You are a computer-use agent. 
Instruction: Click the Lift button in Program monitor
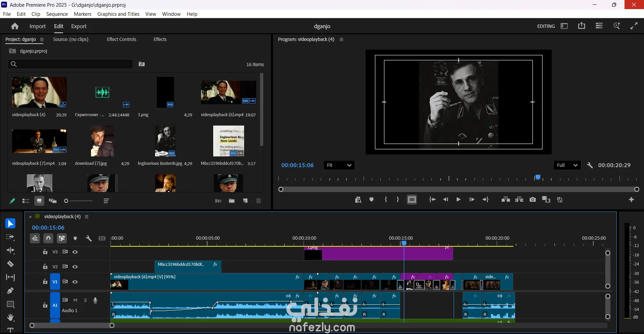coord(506,200)
